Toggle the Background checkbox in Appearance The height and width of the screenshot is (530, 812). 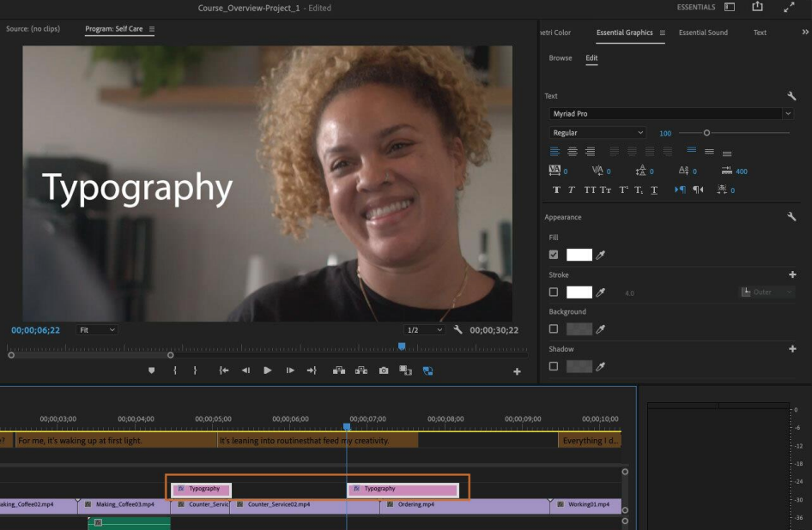click(x=553, y=328)
